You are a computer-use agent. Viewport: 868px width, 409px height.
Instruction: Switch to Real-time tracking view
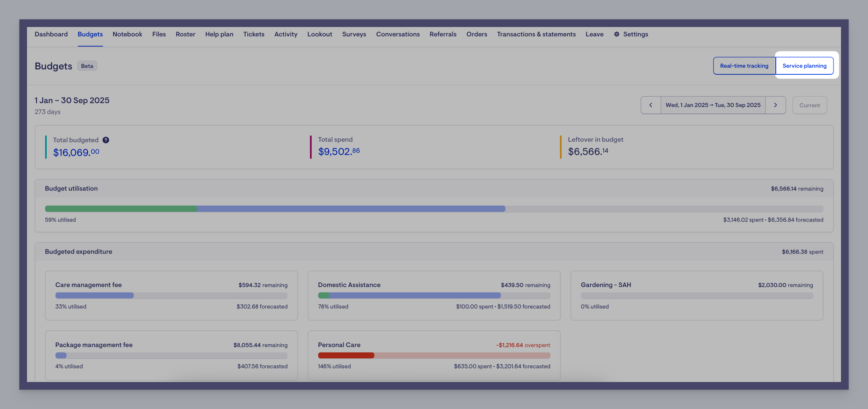click(744, 66)
